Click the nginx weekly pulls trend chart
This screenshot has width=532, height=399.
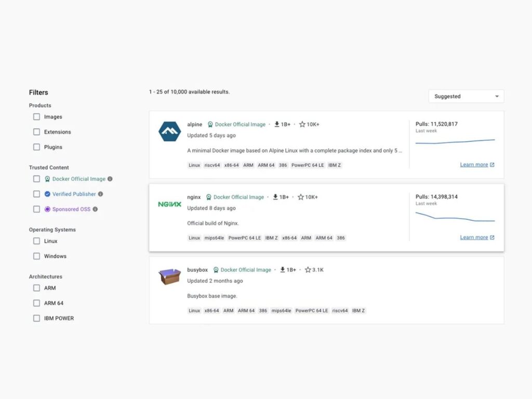pyautogui.click(x=455, y=217)
